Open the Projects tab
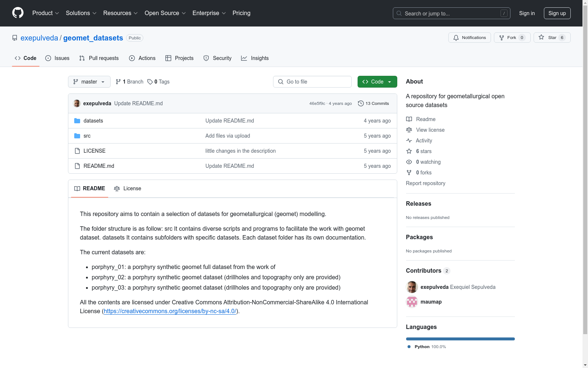588x368 pixels. [x=179, y=58]
